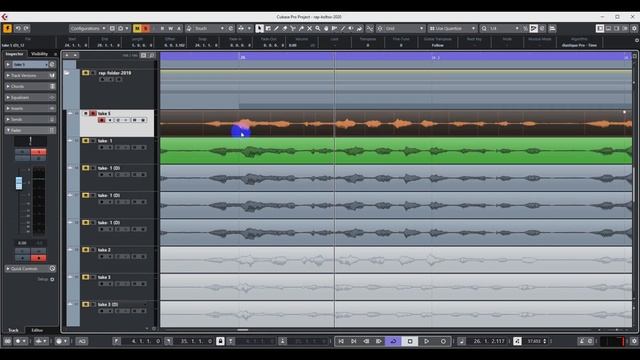Toggle global Write W automation button
This screenshot has height=360, width=640.
pyautogui.click(x=170, y=28)
